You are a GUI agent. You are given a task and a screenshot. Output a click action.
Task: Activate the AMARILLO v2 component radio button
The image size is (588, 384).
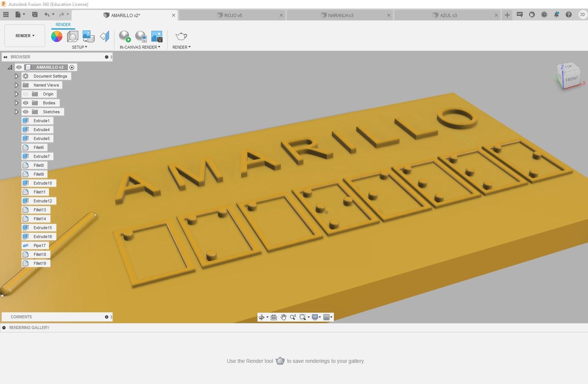point(72,67)
